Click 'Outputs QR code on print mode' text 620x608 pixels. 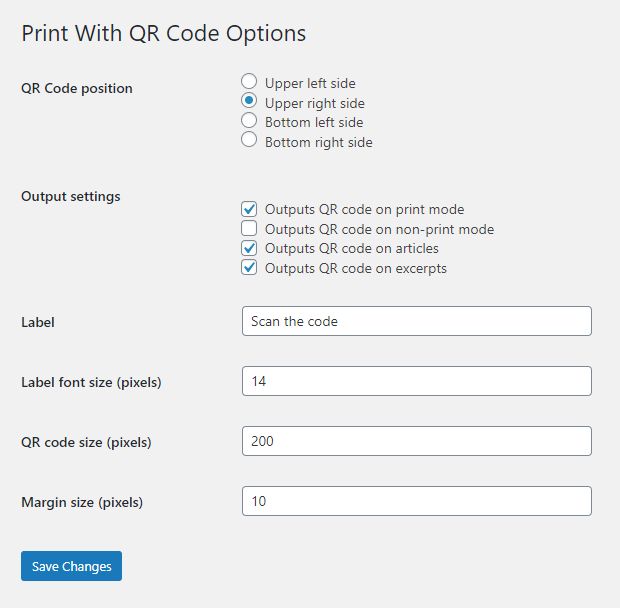point(364,210)
